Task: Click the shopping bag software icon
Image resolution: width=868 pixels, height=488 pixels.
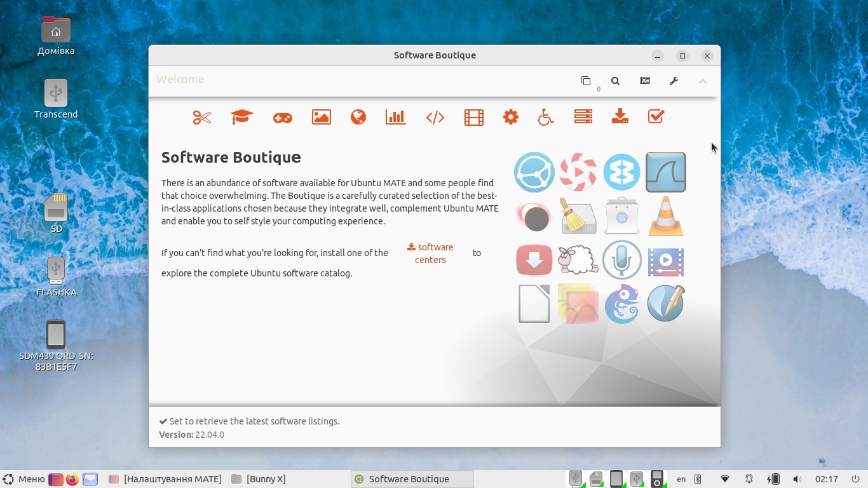Action: (622, 216)
